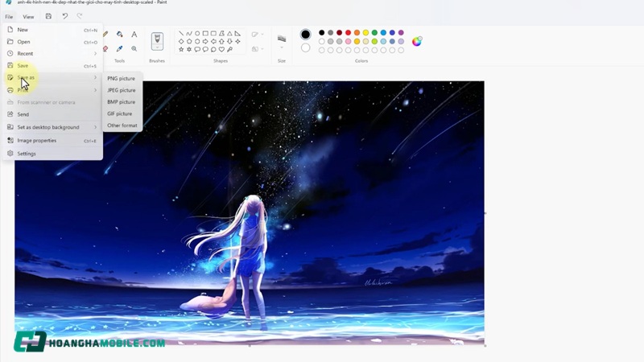Select the Lightning bolt shape
The image size is (644, 362).
point(229,49)
